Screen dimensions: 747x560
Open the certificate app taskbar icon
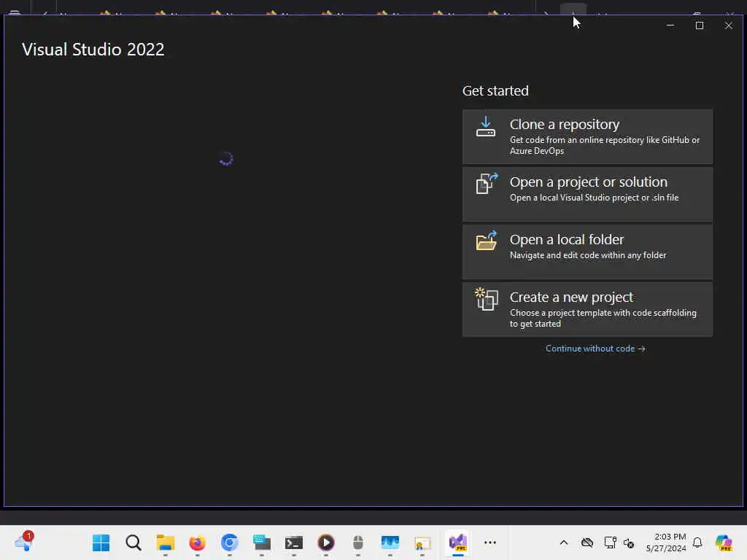click(x=422, y=542)
